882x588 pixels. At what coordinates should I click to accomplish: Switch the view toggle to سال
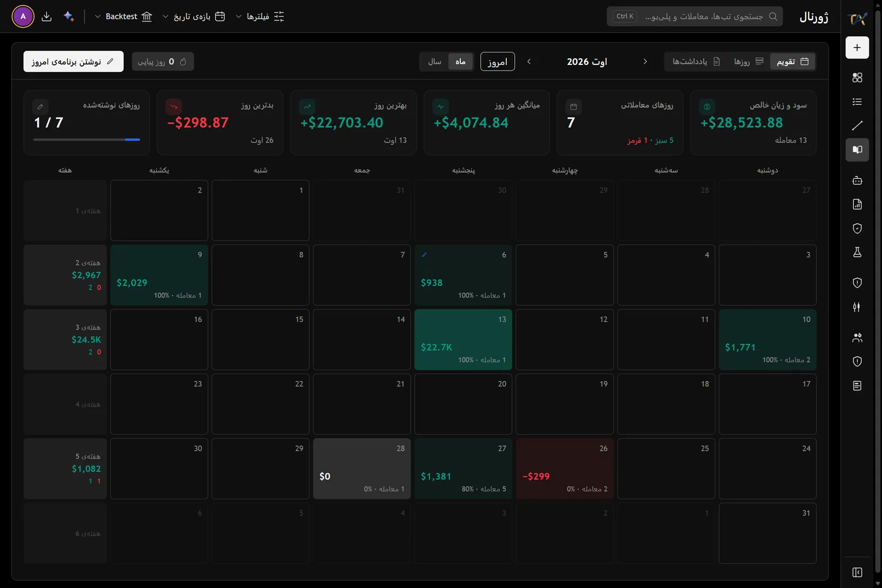435,62
